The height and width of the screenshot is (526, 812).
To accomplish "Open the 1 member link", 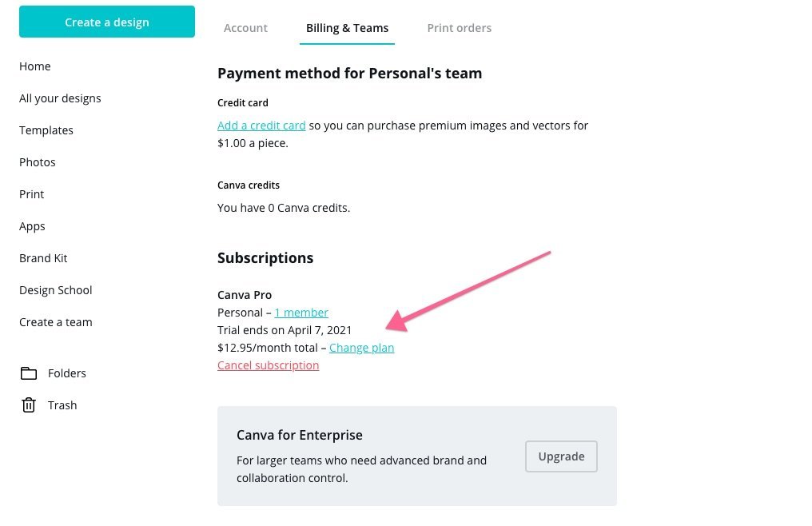I will (x=301, y=313).
